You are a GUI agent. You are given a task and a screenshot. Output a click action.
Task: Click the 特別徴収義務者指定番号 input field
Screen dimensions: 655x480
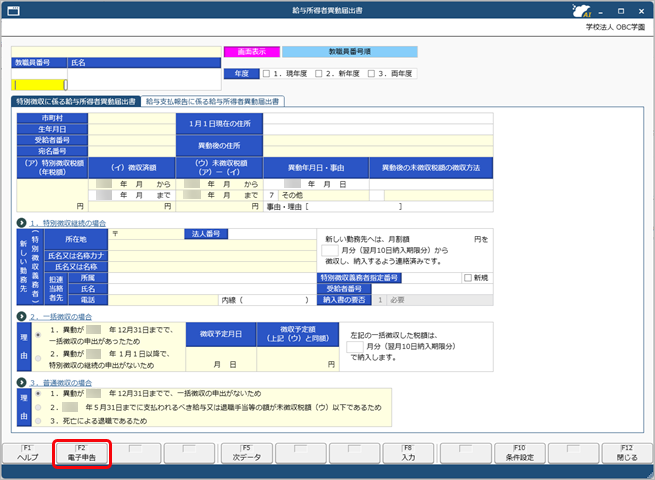(x=432, y=278)
